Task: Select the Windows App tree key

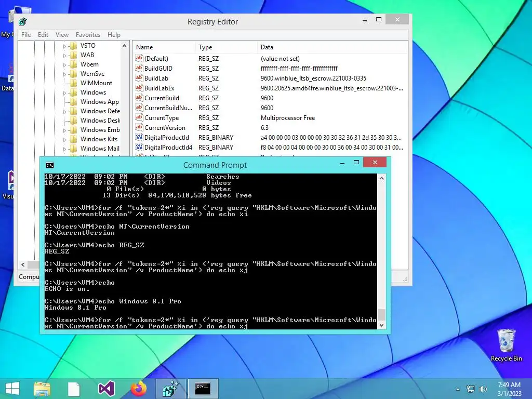Action: [x=99, y=102]
